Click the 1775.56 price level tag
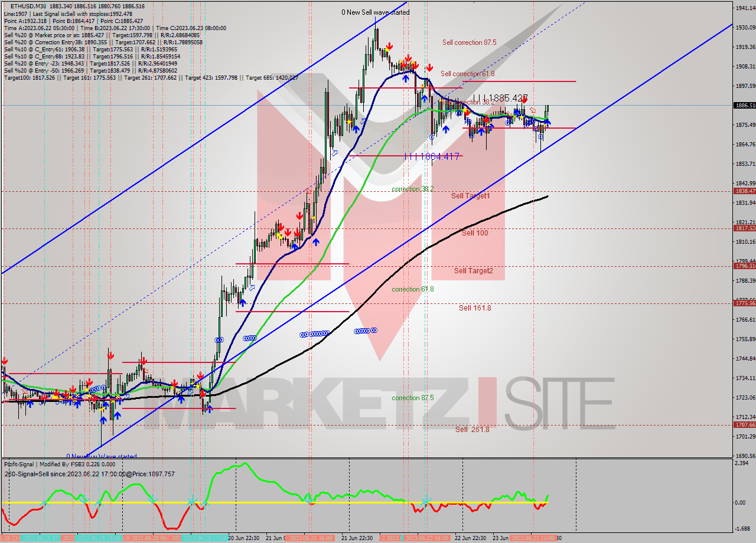This screenshot has height=543, width=756. [745, 303]
